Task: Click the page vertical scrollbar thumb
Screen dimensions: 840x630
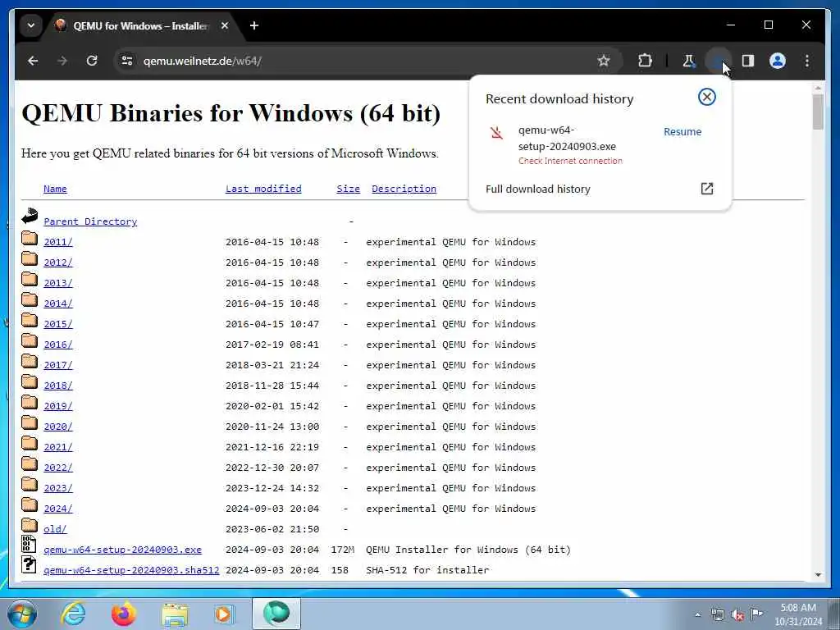Action: pos(818,112)
